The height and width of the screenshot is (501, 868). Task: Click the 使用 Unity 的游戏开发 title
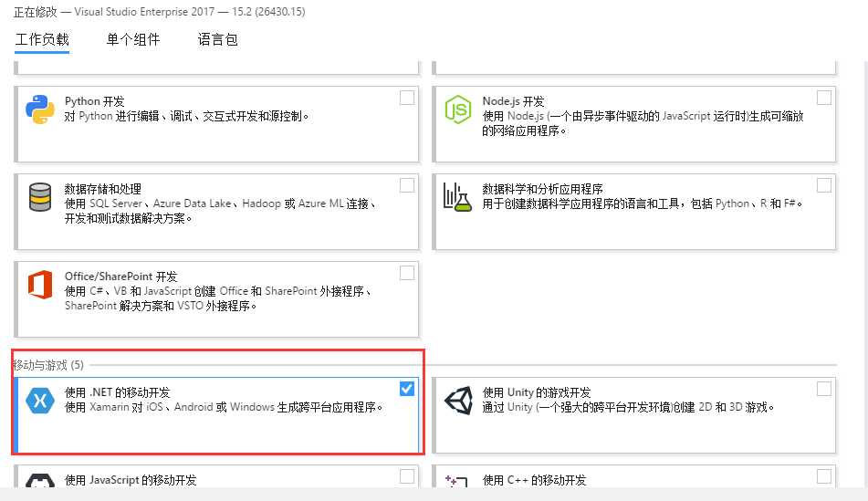(x=537, y=392)
